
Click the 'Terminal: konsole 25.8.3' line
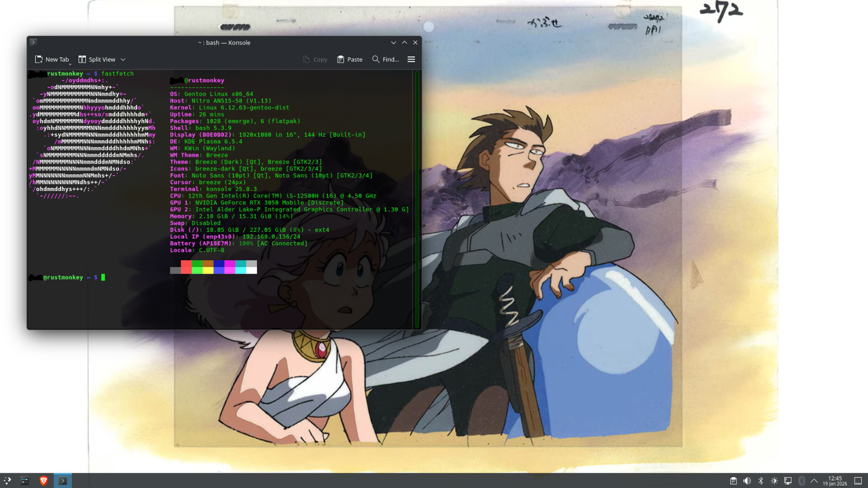pos(214,189)
